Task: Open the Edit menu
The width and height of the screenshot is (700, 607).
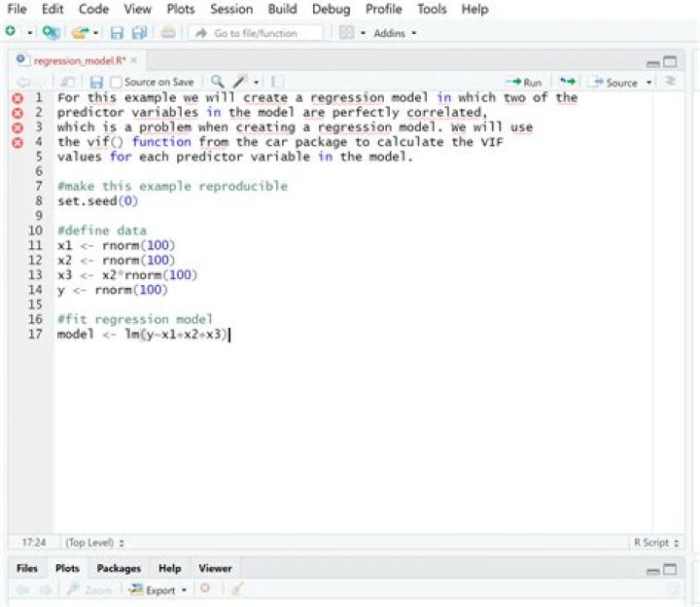Action: pyautogui.click(x=52, y=9)
